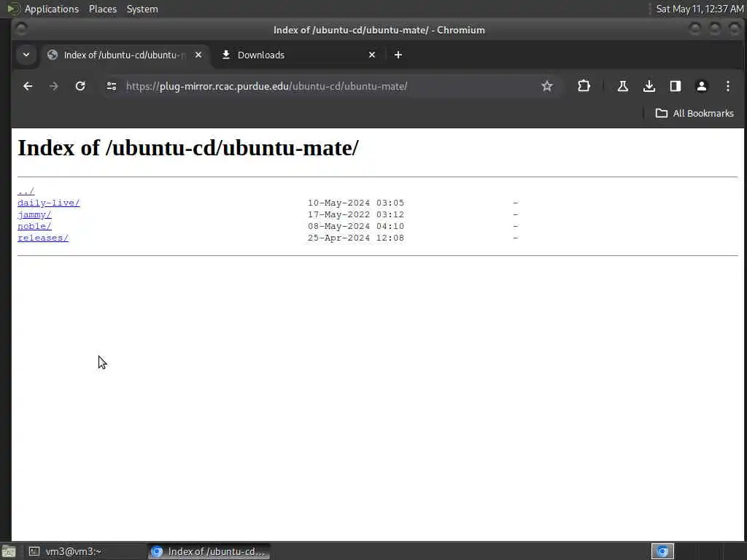Image resolution: width=747 pixels, height=560 pixels.
Task: Click the clock Sat May 11 in panel
Action: pos(700,9)
